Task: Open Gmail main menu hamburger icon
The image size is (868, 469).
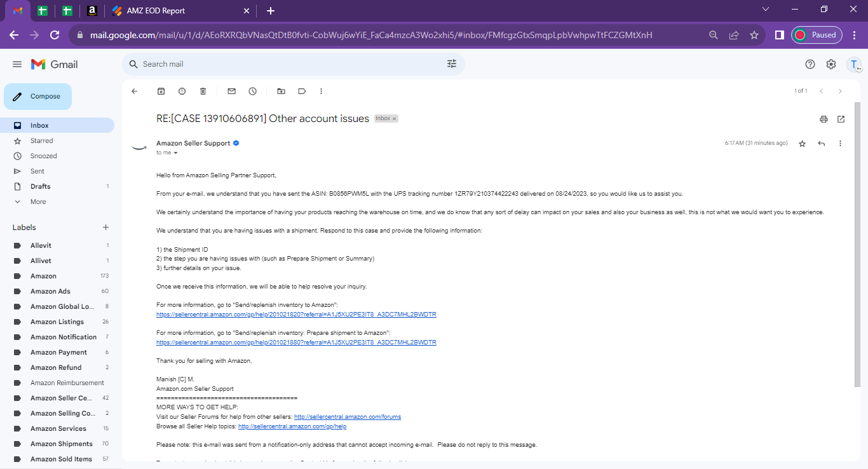Action: [x=17, y=64]
